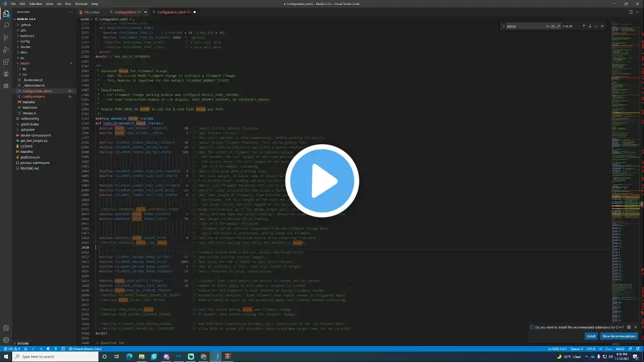
Task: Open the Help menu
Action: 95,4
